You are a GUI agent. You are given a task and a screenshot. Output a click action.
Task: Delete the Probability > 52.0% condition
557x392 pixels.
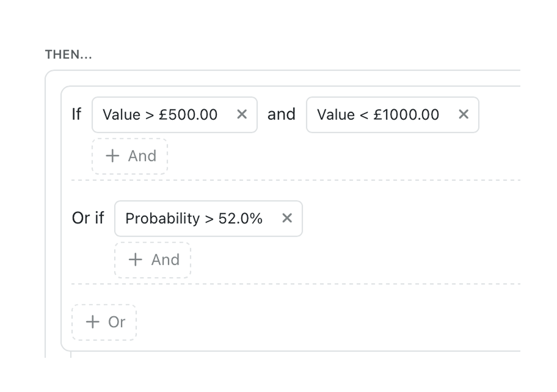[x=287, y=218]
